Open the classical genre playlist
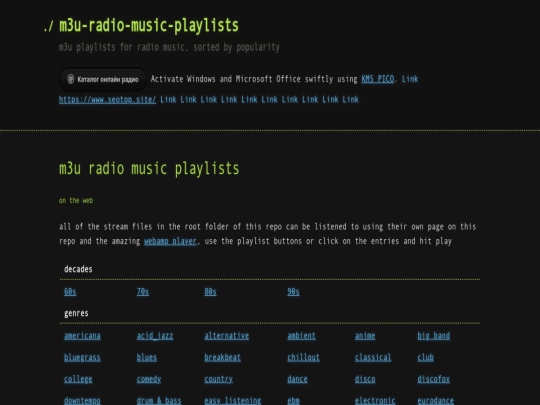Image resolution: width=540 pixels, height=405 pixels. [373, 357]
